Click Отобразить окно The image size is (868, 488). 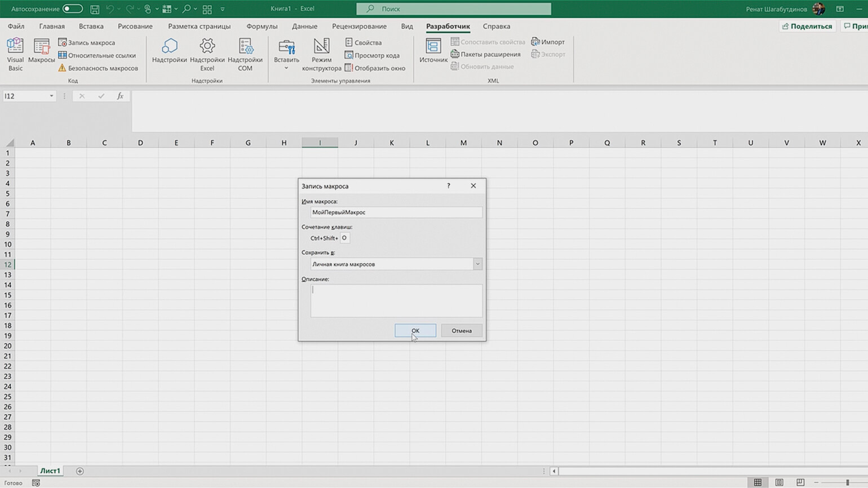[x=375, y=68]
